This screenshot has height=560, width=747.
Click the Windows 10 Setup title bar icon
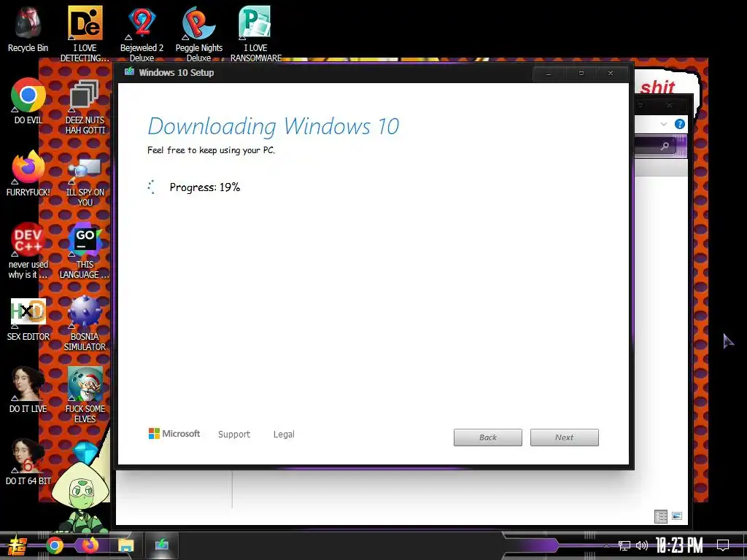tap(129, 71)
